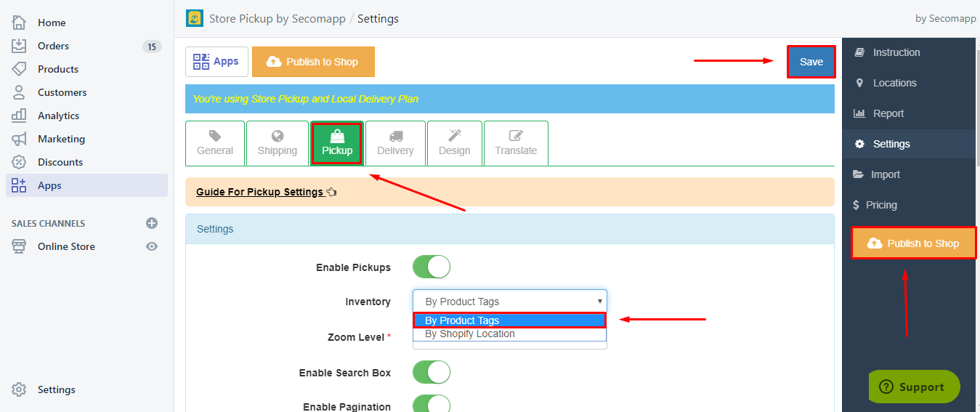The height and width of the screenshot is (412, 980).
Task: Click the Settings gear icon bottom left
Action: click(x=19, y=389)
